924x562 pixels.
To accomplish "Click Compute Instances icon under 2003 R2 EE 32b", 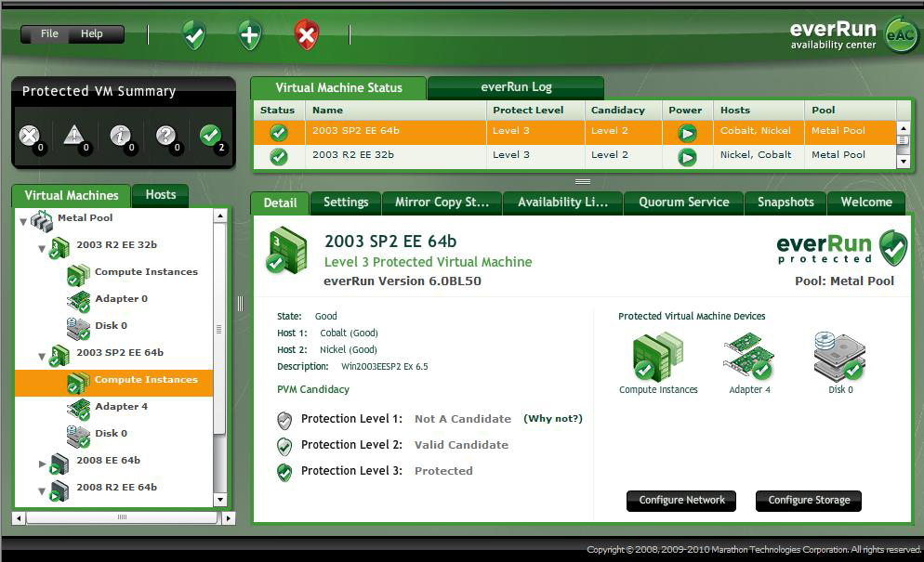I will pyautogui.click(x=78, y=275).
